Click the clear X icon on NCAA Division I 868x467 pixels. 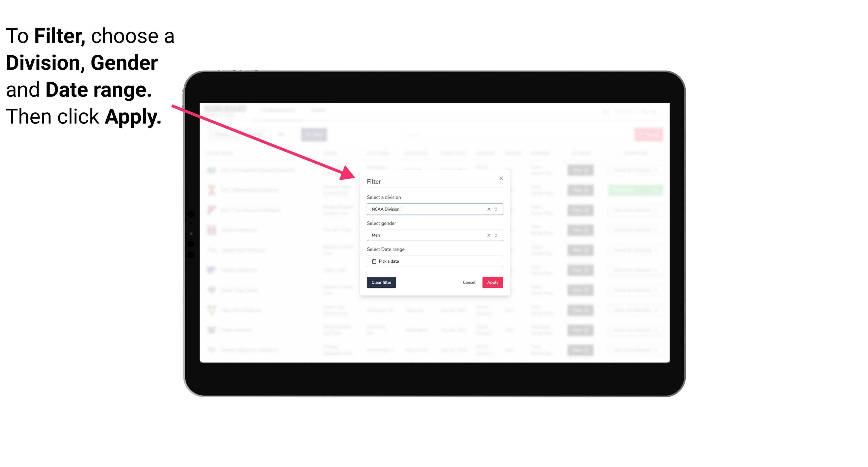[488, 209]
